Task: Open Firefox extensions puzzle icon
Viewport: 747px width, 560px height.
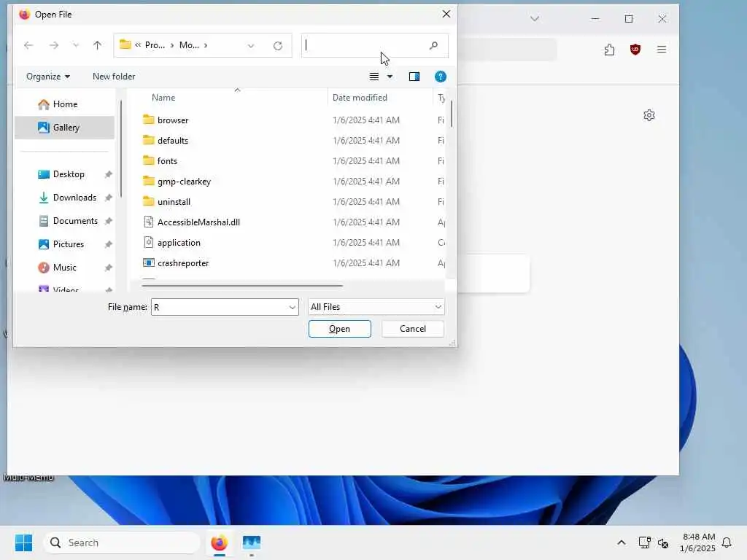Action: click(x=609, y=50)
